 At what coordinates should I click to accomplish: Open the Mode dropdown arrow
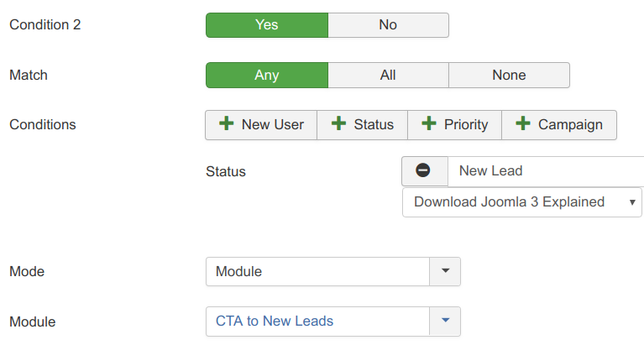[x=445, y=271]
